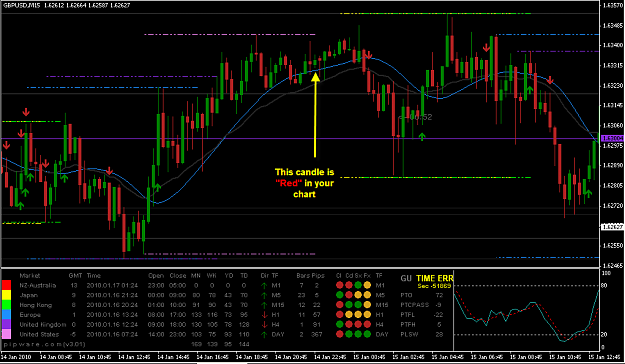Select the United Kingdom purple color swatch
Image resolution: width=625 pixels, height=364 pixels.
6,325
